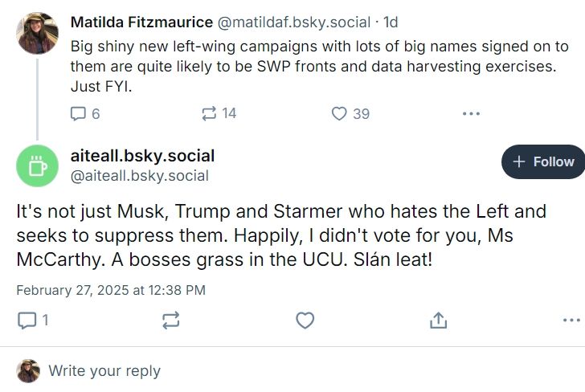Repost the aiteall.bsky.social post
Image resolution: width=585 pixels, height=392 pixels.
[x=170, y=321]
